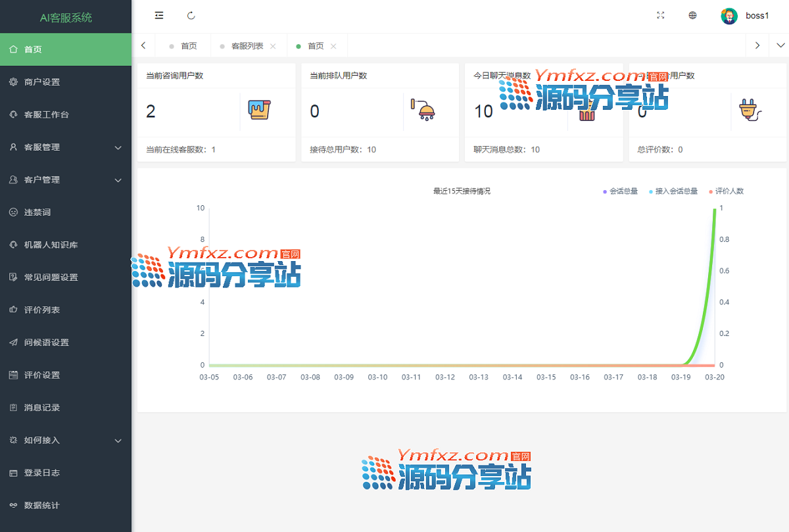
Task: Toggle the 评价人数 legend series
Action: (726, 191)
